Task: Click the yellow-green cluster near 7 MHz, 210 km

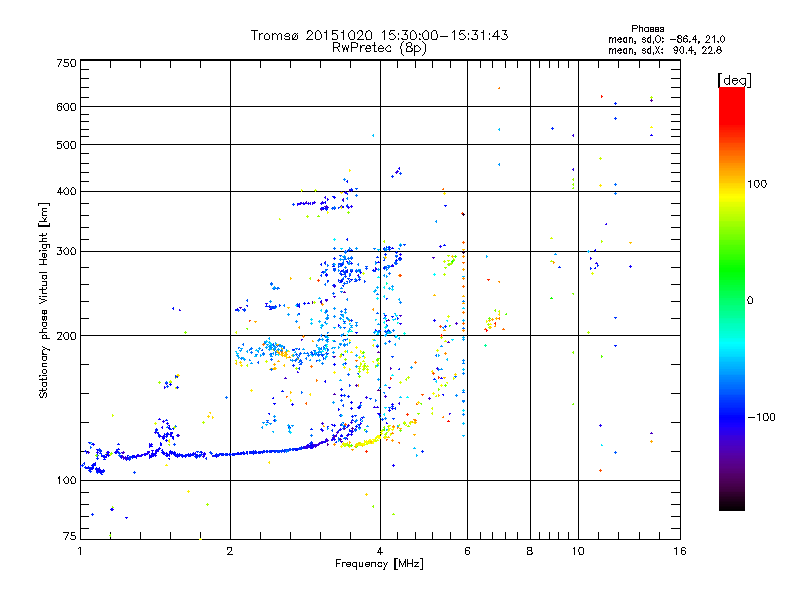Action: point(493,321)
